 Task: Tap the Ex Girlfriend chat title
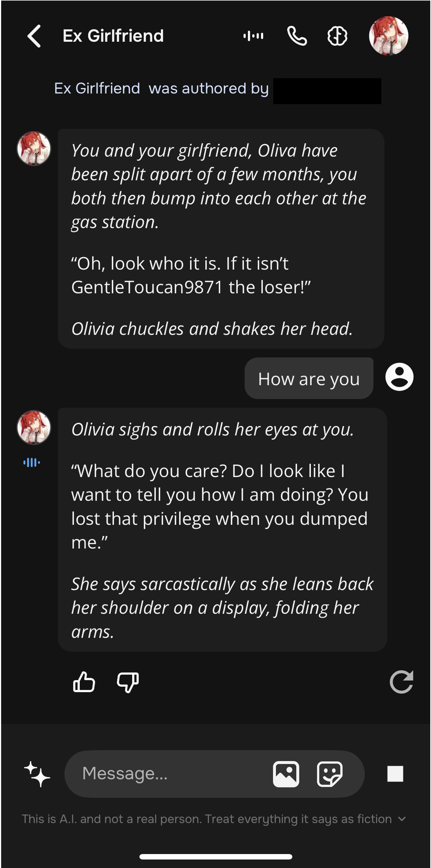coord(113,36)
